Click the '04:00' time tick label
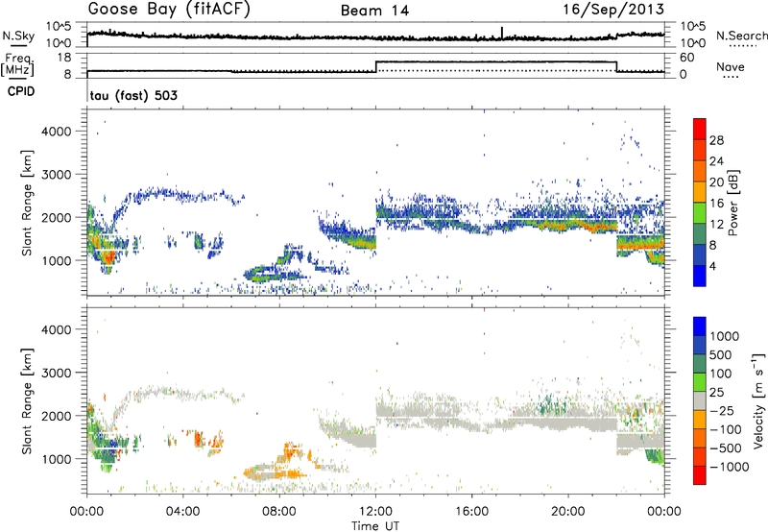768x532 pixels. click(182, 512)
